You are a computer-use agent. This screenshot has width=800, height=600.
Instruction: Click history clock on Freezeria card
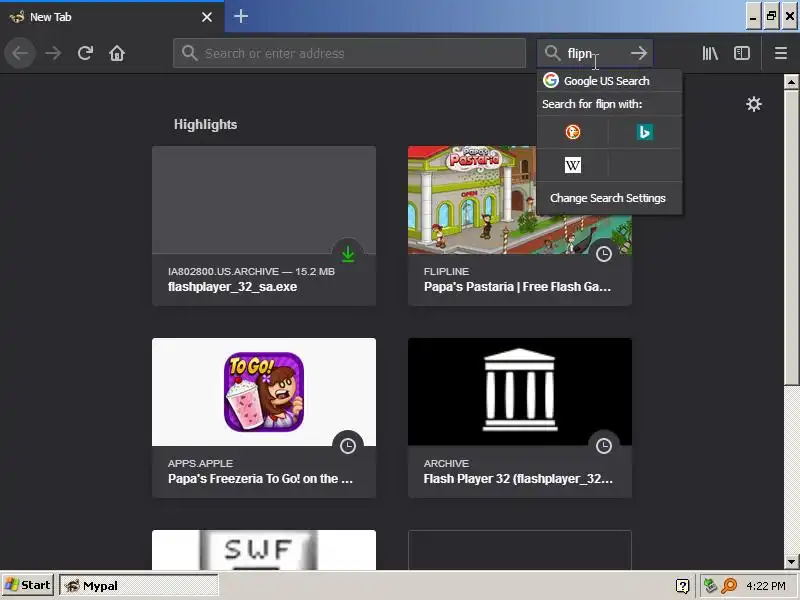[348, 445]
